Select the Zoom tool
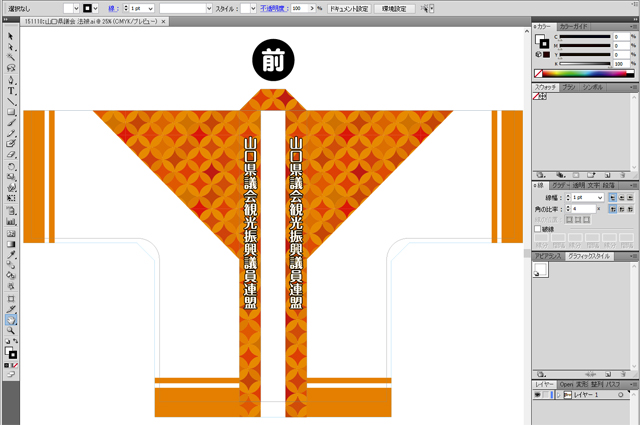640x425 pixels. [11, 331]
